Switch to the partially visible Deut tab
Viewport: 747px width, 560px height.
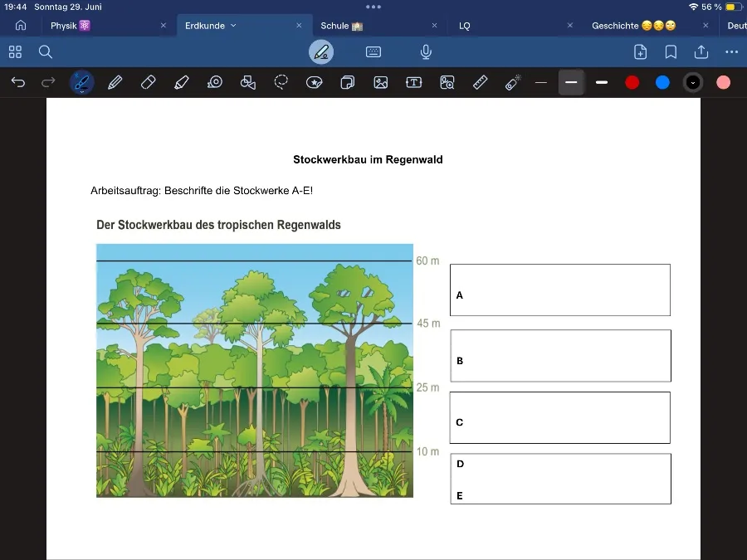tap(736, 26)
